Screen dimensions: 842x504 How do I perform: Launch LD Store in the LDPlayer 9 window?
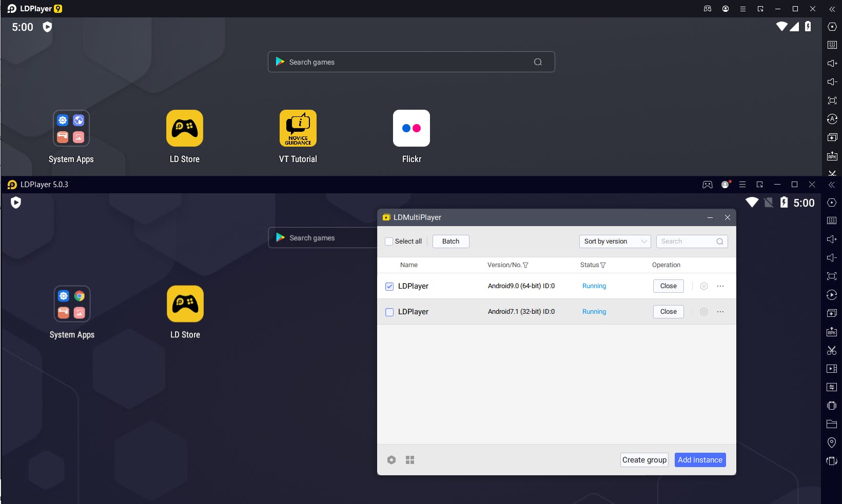tap(185, 128)
